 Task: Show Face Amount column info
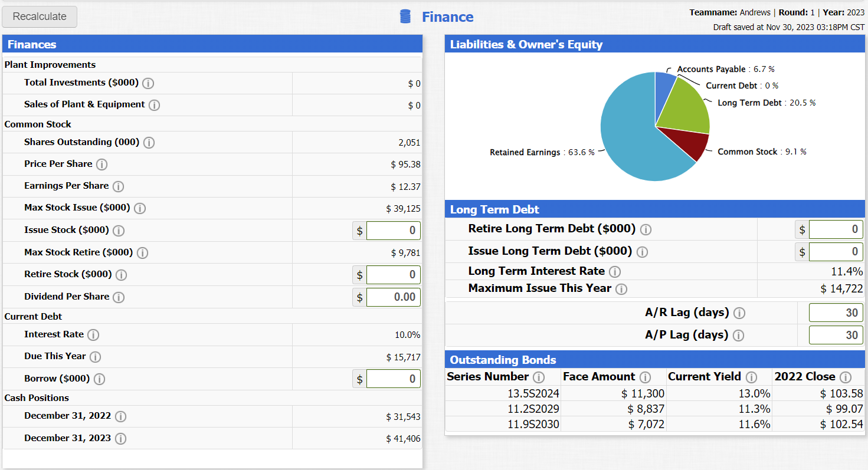[x=646, y=377]
